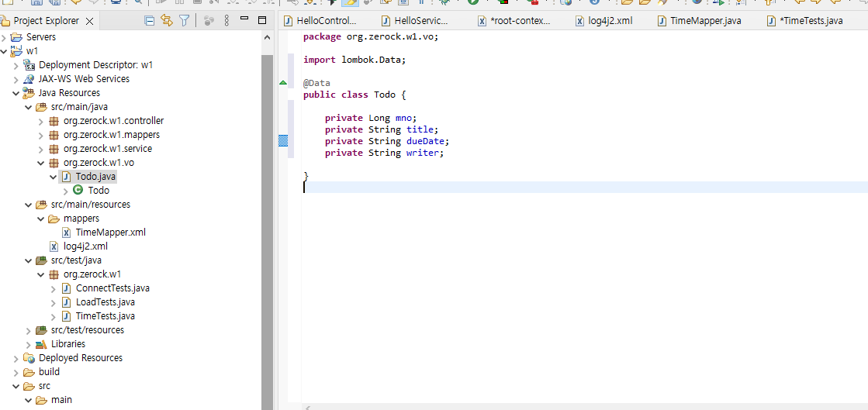Collapse the src/main/resources folder
868x410 pixels.
[x=28, y=204]
